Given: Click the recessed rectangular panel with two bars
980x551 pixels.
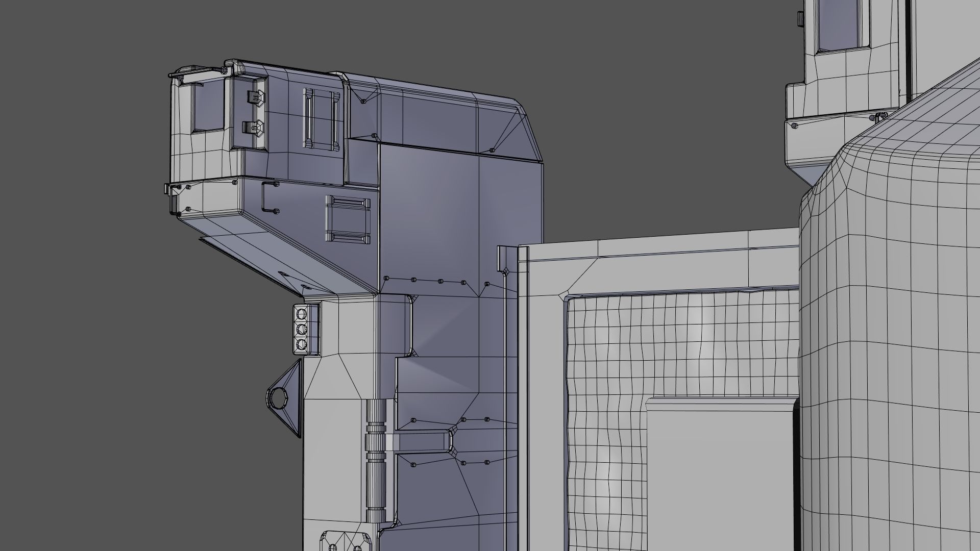Looking at the screenshot, I should coord(347,219).
